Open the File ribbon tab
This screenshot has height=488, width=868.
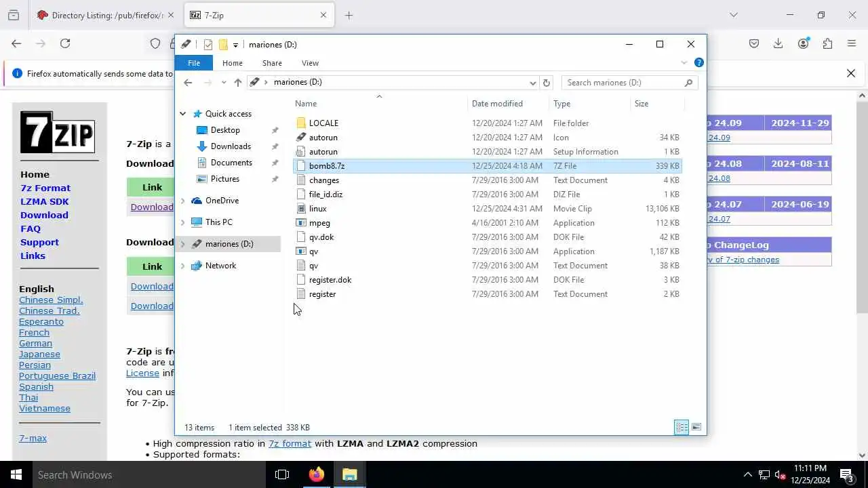tap(194, 62)
